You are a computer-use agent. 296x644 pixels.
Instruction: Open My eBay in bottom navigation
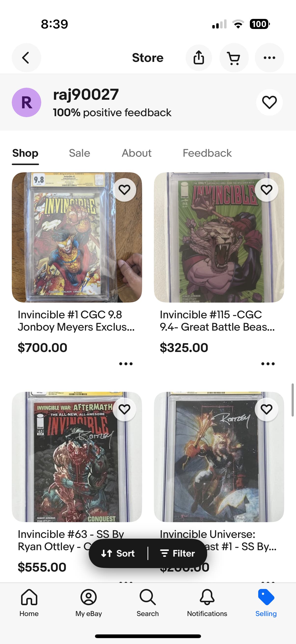(89, 603)
